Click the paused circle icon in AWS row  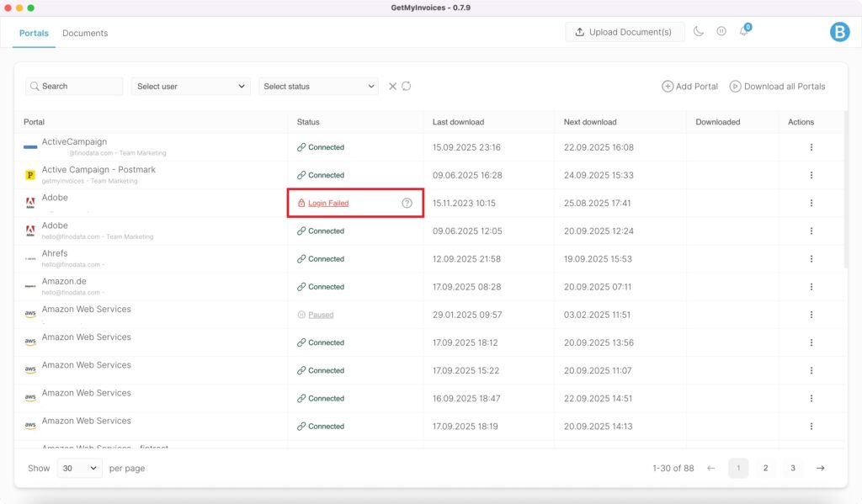(301, 315)
